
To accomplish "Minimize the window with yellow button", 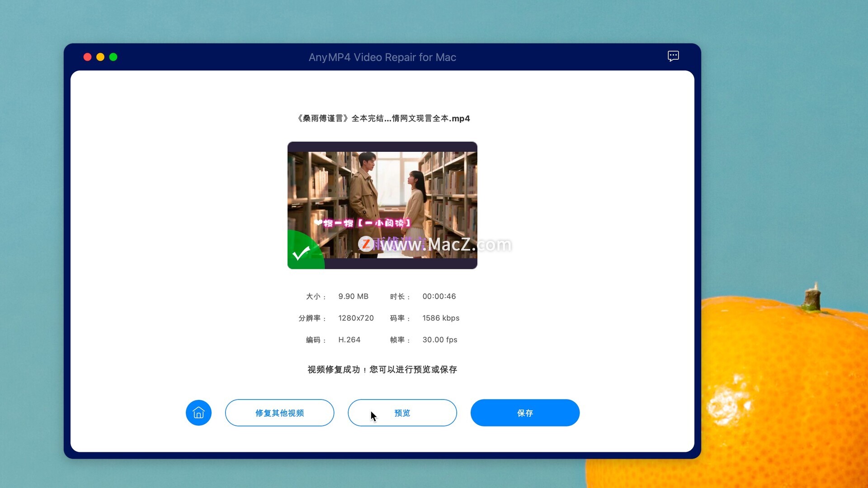I will pos(100,57).
